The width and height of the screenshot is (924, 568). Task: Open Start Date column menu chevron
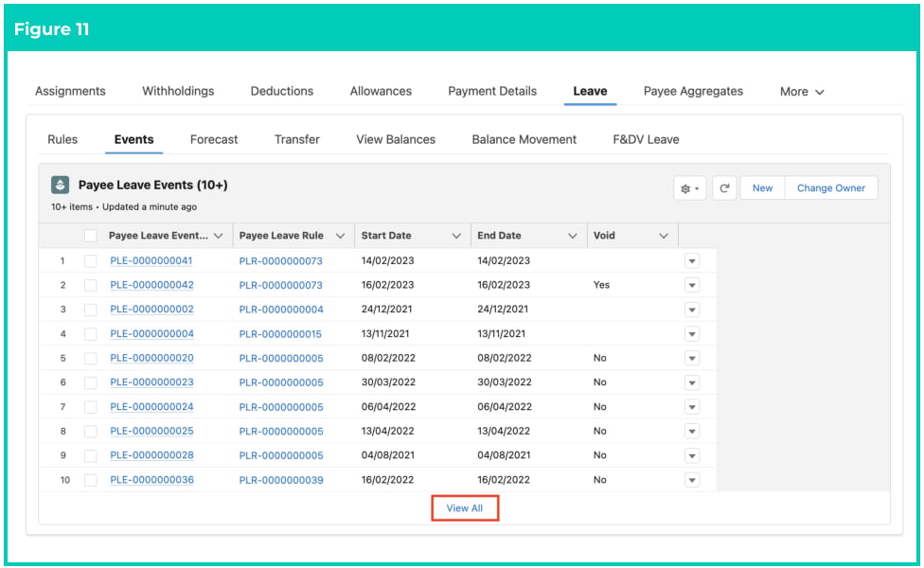pos(456,236)
